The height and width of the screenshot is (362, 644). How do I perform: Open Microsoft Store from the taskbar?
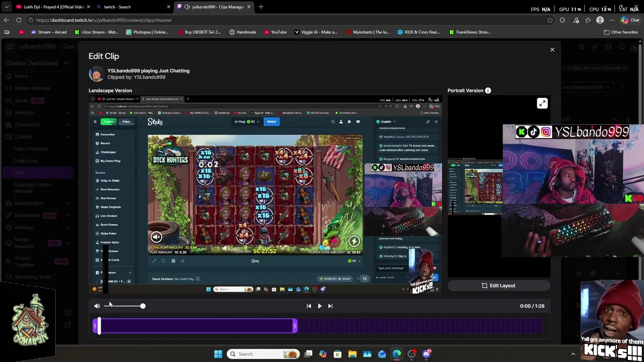pyautogui.click(x=338, y=354)
